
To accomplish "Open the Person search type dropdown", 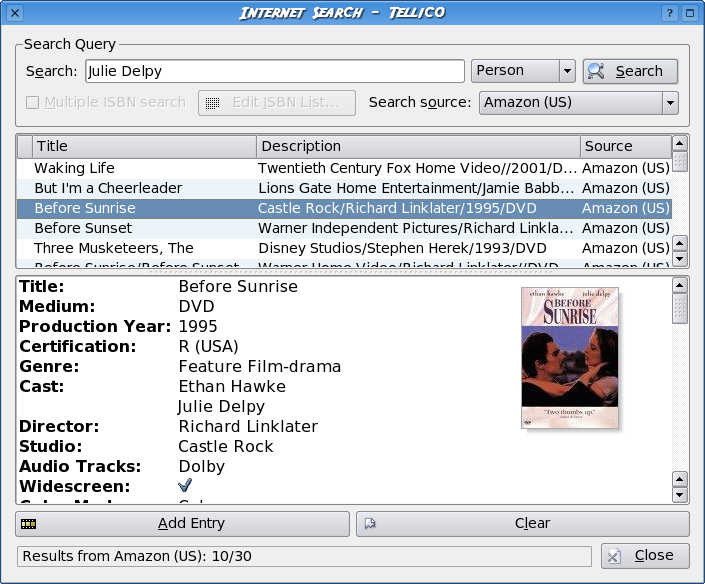I will point(523,71).
